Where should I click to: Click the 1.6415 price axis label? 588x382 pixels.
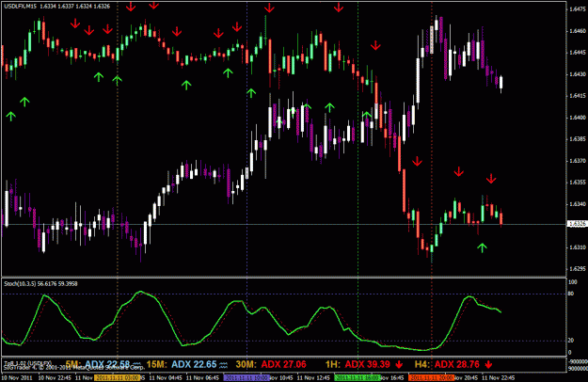pos(578,96)
